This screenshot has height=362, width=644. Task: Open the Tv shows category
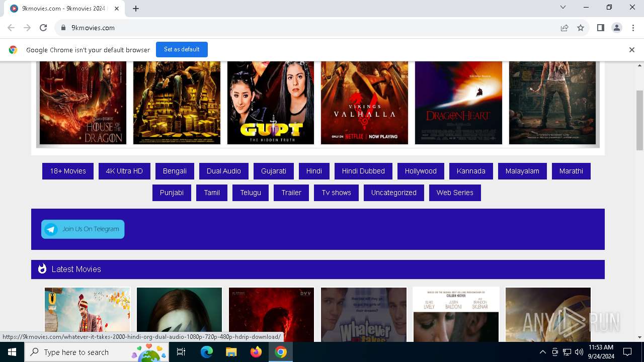click(x=337, y=193)
